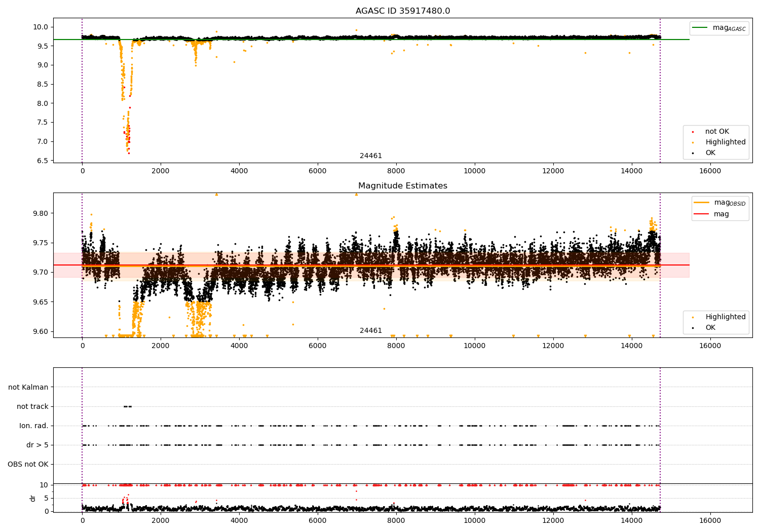Click the "9.5" y-tick on the top plot

tap(43, 46)
